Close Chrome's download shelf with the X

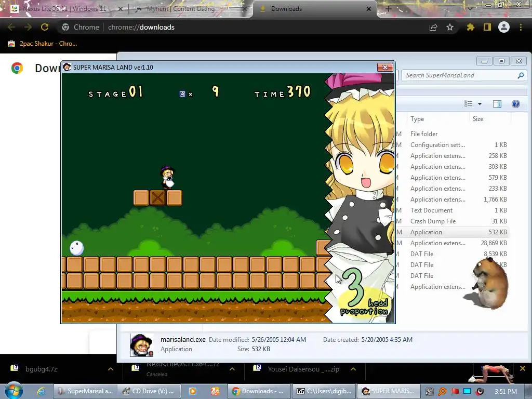point(523,368)
